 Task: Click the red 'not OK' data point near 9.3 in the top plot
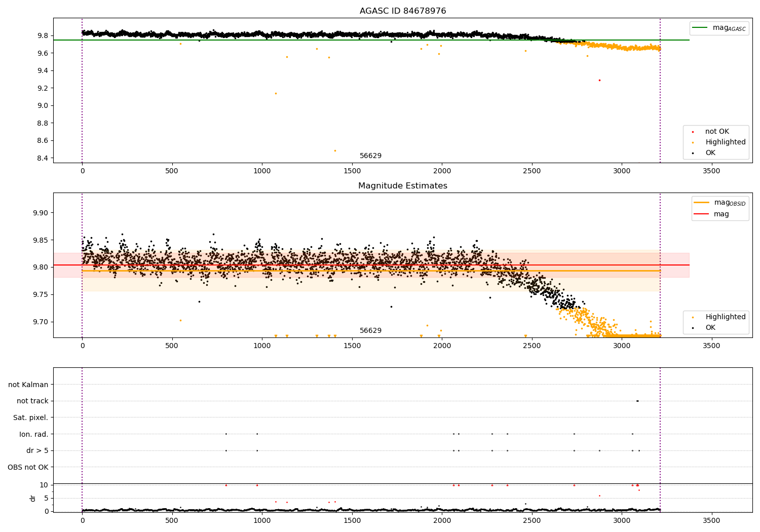[x=599, y=80]
